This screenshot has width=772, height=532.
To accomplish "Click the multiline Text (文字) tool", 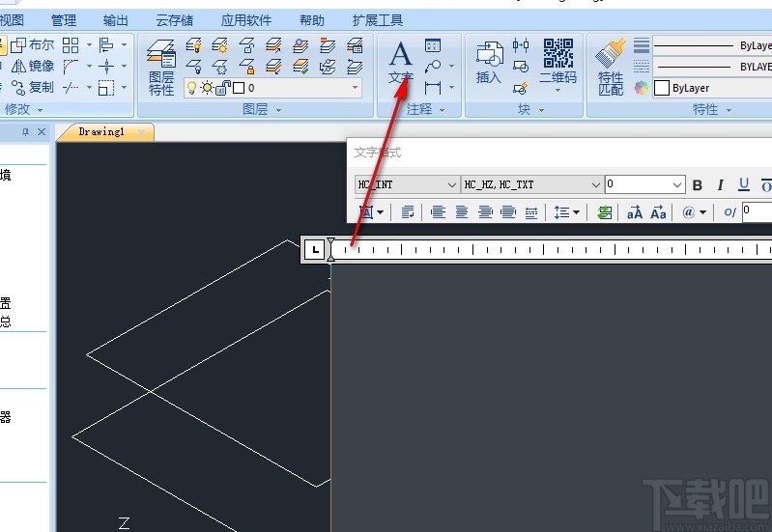I will pyautogui.click(x=401, y=62).
